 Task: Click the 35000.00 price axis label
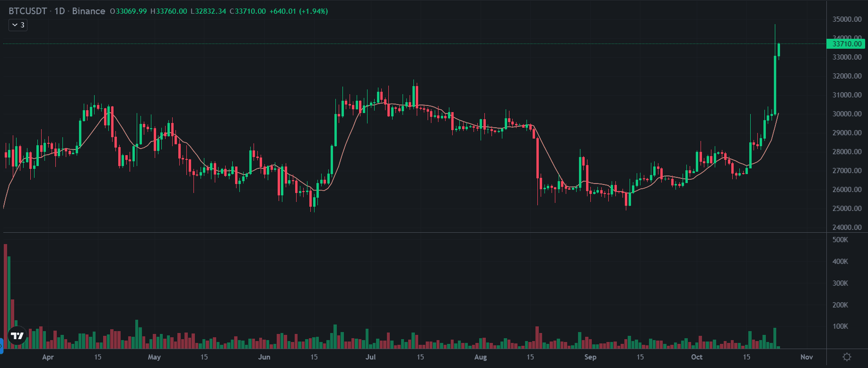coord(847,19)
